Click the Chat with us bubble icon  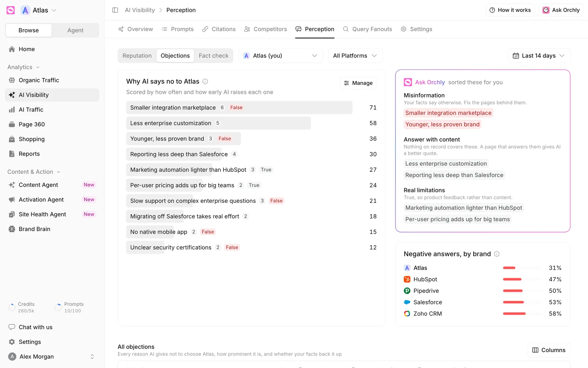coord(12,327)
